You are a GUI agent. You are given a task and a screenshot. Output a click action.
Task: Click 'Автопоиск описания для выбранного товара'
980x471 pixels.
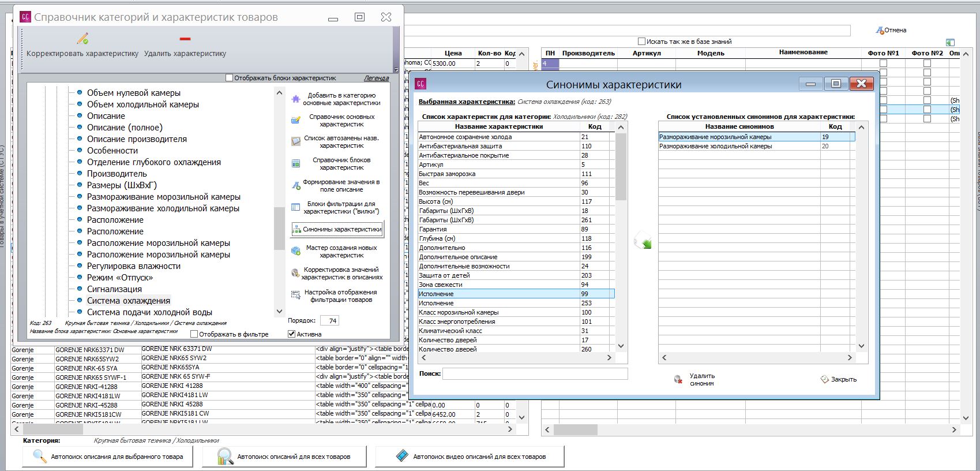(x=108, y=457)
